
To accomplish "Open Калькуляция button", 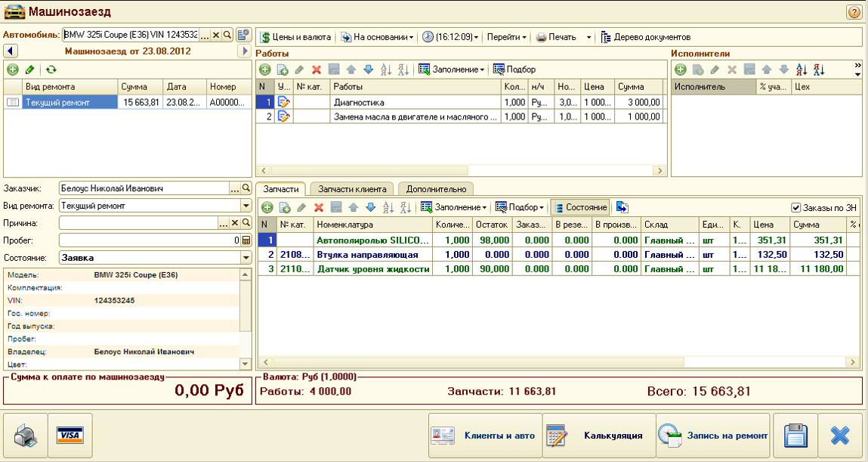I will tap(598, 436).
